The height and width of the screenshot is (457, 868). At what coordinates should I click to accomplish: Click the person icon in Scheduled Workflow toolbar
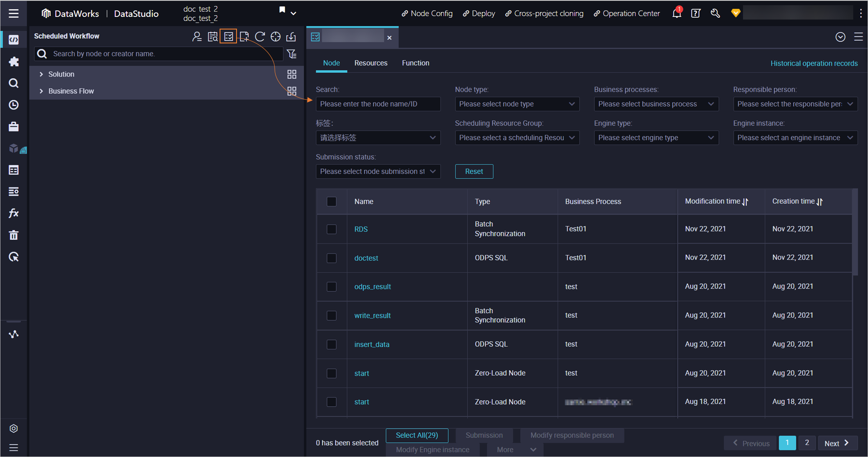[197, 36]
